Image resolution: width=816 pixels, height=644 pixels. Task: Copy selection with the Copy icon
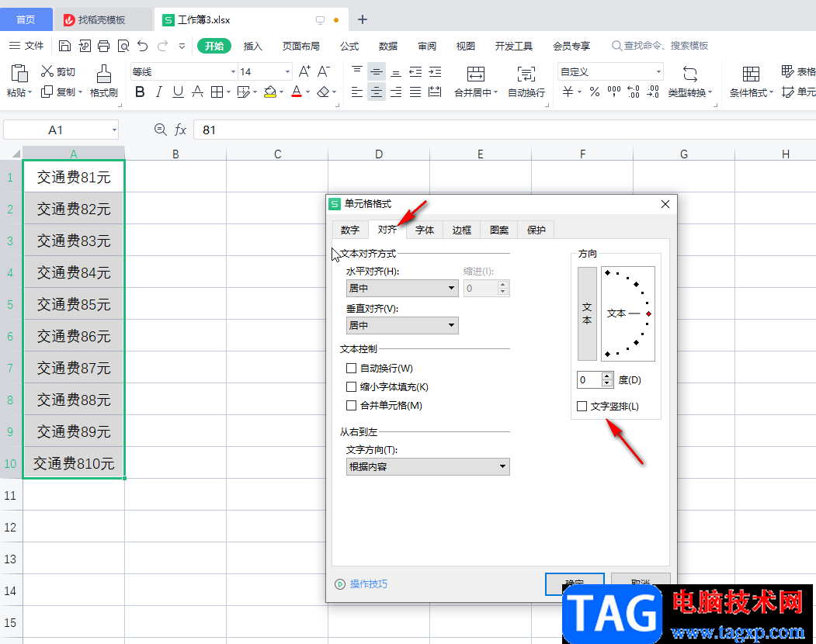tap(47, 92)
